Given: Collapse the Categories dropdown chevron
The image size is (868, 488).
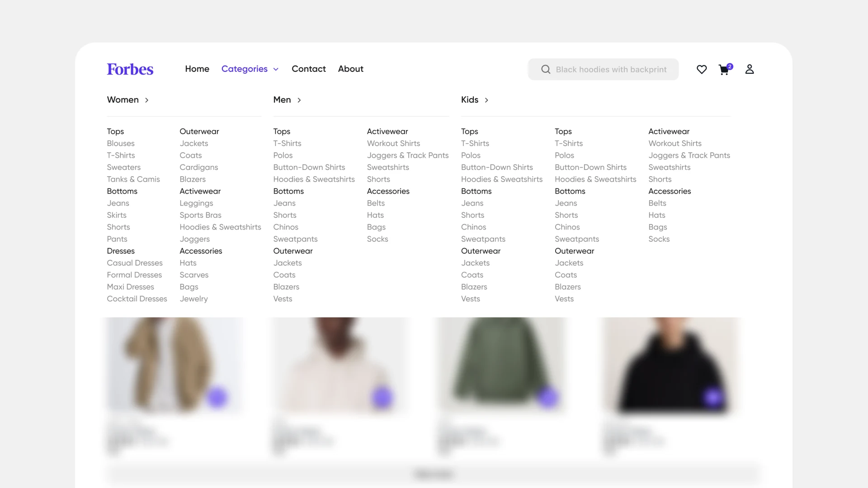Looking at the screenshot, I should coord(276,69).
